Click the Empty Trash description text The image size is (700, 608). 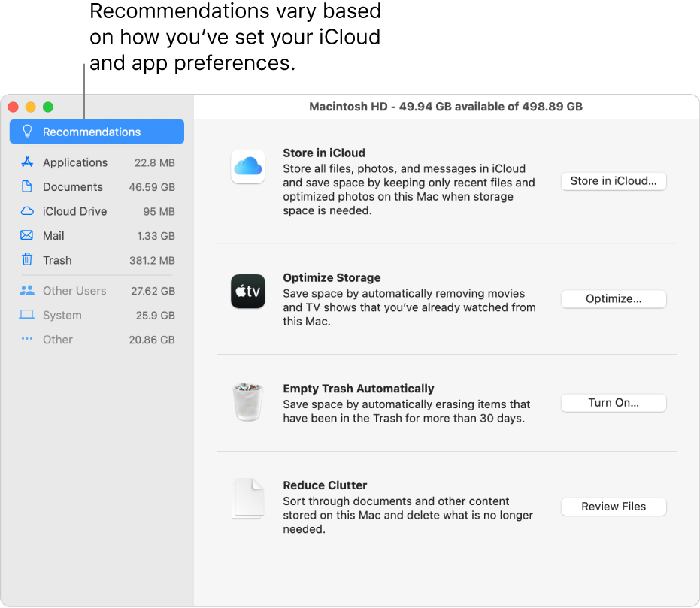pos(406,411)
